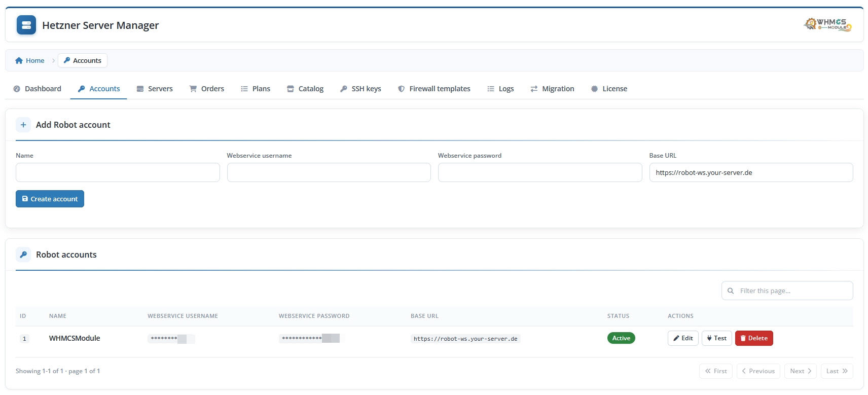
Task: Select the Accounts tab
Action: [x=99, y=89]
